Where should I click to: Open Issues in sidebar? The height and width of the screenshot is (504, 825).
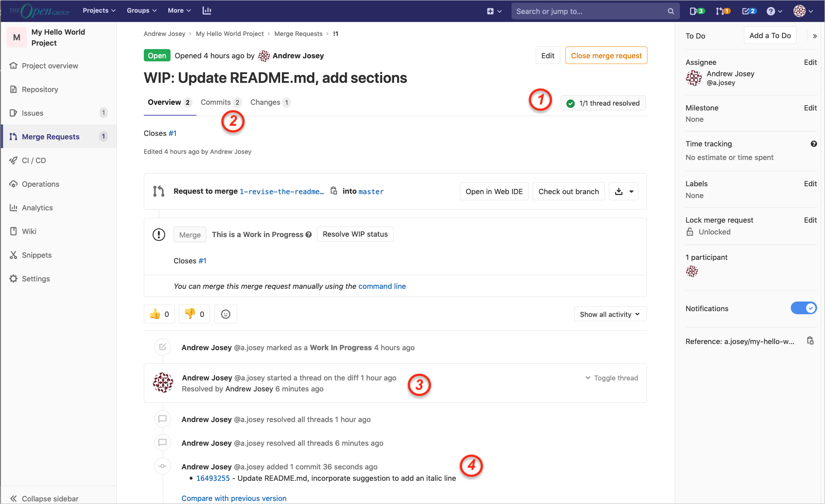click(x=58, y=113)
